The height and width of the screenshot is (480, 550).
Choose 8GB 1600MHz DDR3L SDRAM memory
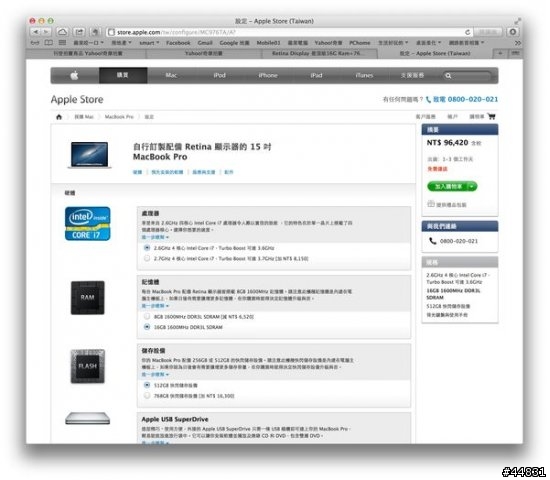click(x=147, y=316)
